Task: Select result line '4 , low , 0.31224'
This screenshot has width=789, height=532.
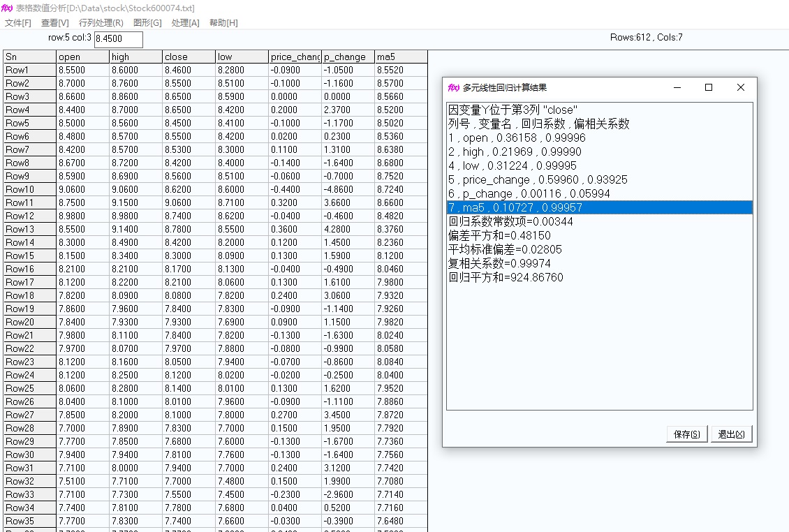Action: point(599,166)
